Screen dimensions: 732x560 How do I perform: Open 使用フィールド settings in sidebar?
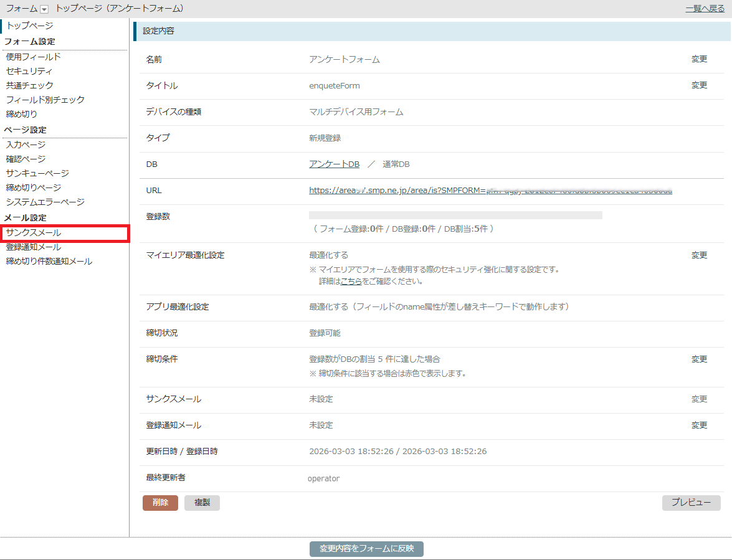tap(34, 57)
